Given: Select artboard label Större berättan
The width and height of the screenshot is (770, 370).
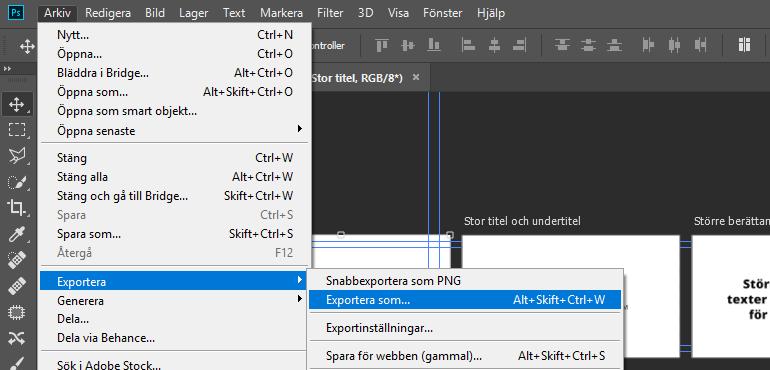Looking at the screenshot, I should pos(732,221).
